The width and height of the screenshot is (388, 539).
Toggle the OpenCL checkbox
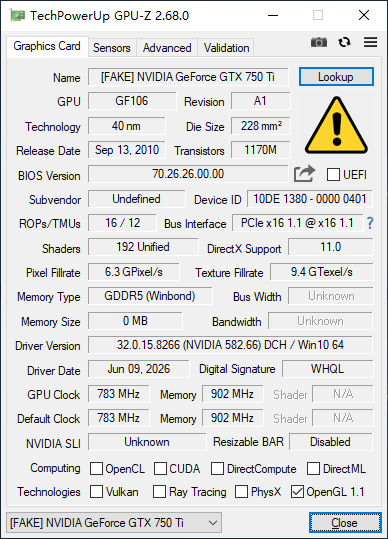pos(96,469)
